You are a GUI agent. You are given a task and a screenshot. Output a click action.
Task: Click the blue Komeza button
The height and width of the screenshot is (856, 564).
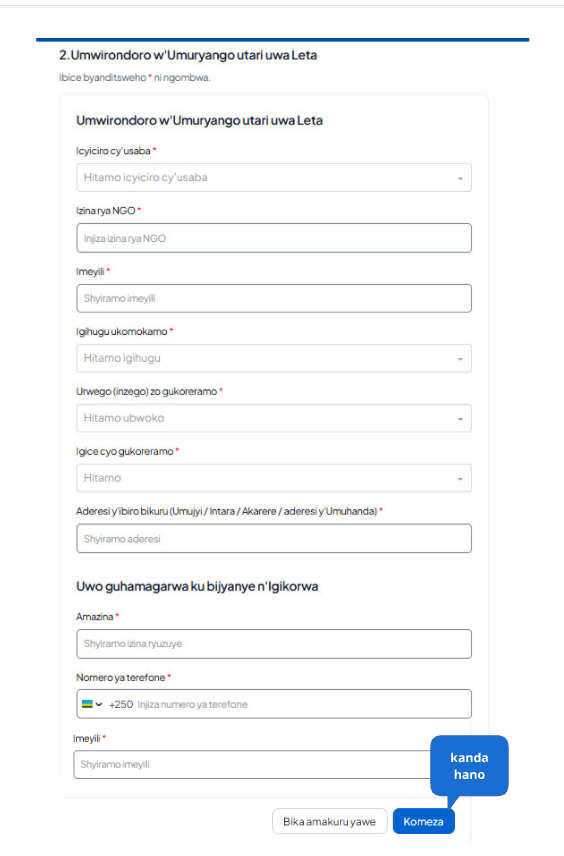tap(424, 822)
